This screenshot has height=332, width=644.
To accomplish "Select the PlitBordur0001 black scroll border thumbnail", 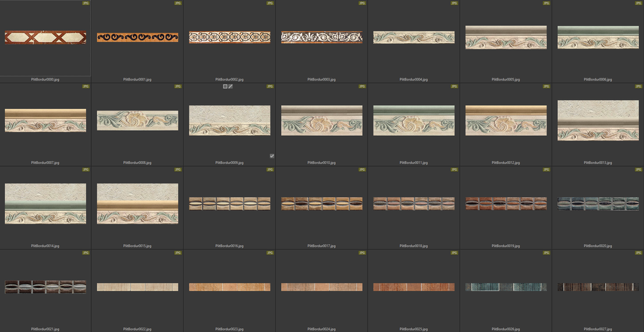I will pyautogui.click(x=137, y=37).
